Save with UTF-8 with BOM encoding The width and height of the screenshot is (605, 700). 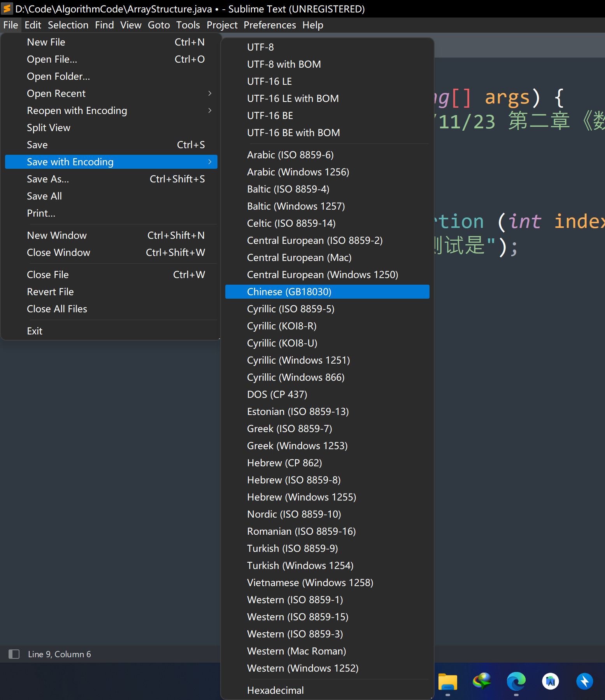click(x=327, y=64)
